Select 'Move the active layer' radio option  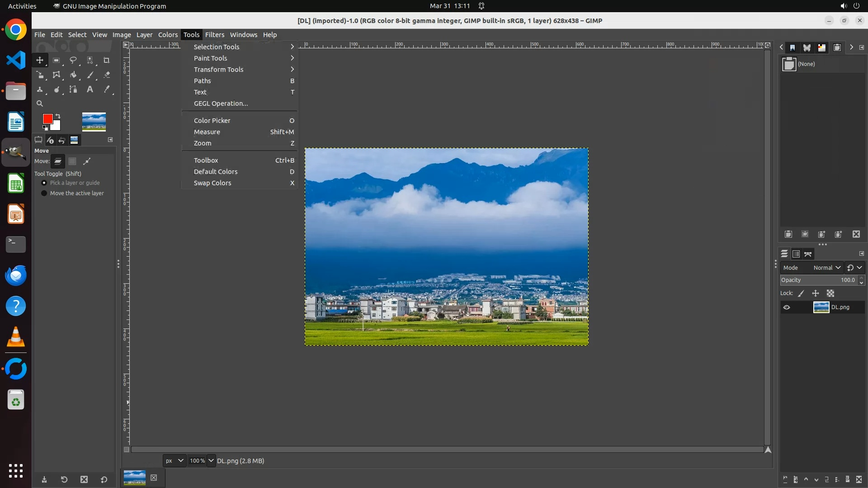[44, 193]
